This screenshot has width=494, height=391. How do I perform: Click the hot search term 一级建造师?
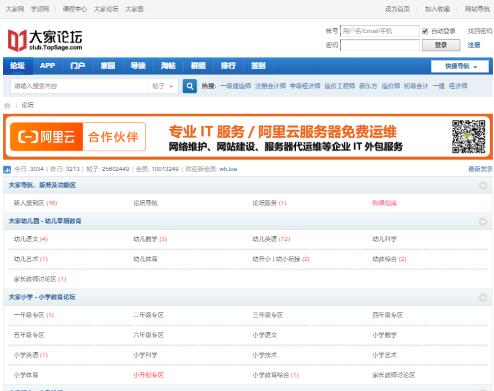click(236, 86)
